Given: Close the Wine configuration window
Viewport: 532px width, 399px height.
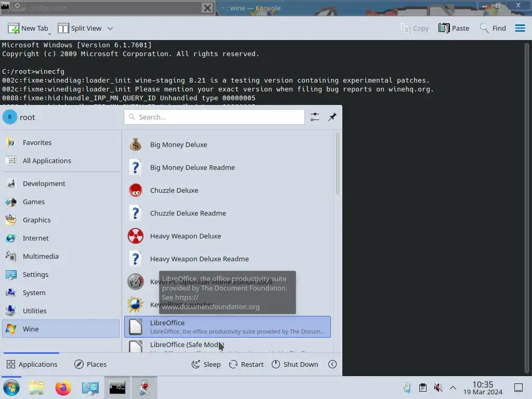Looking at the screenshot, I should [x=207, y=8].
